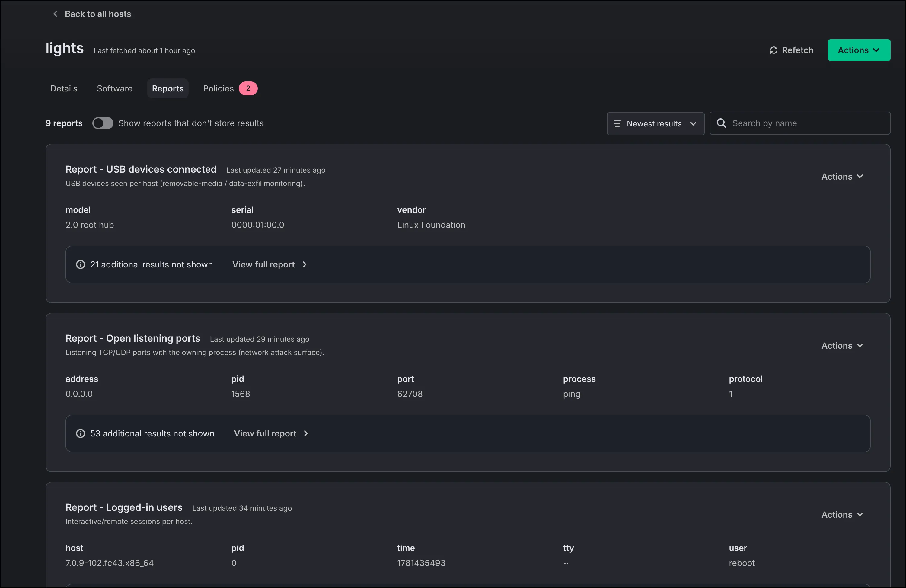Switch to the Software tab

115,88
